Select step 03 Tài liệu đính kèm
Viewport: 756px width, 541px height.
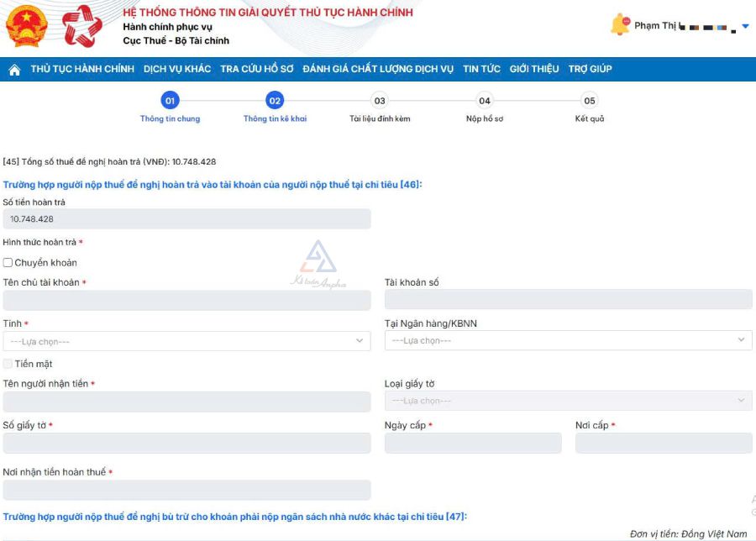tap(380, 101)
